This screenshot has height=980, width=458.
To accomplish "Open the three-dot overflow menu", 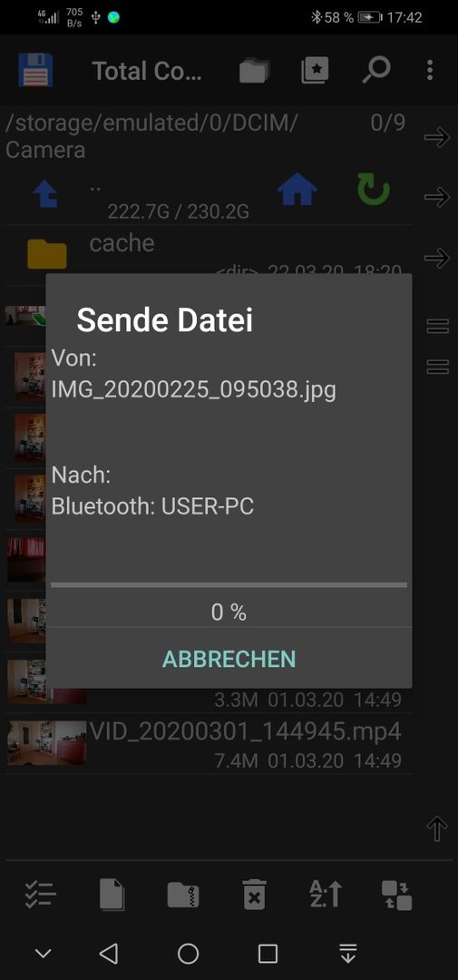I will (x=430, y=70).
